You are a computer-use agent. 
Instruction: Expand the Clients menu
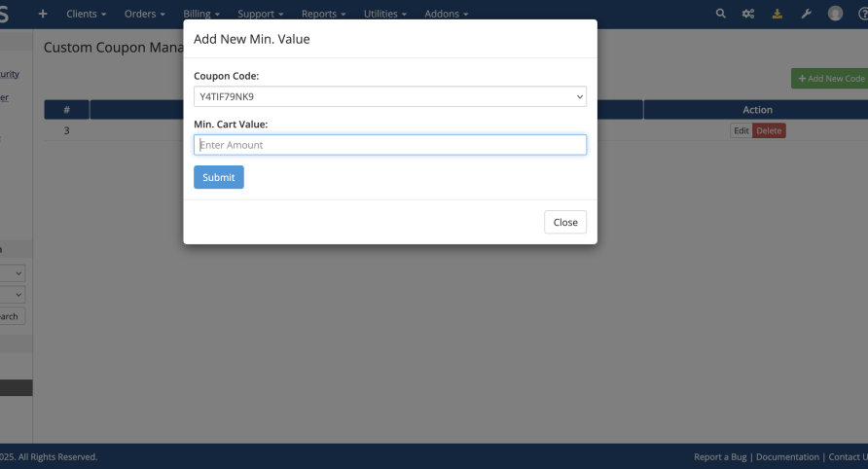tap(86, 14)
